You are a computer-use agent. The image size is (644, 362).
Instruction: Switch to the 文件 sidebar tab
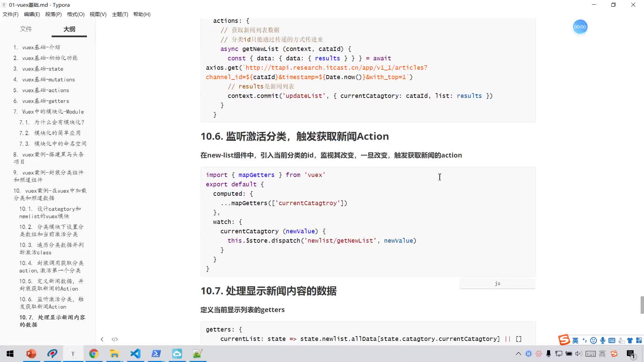click(x=26, y=29)
